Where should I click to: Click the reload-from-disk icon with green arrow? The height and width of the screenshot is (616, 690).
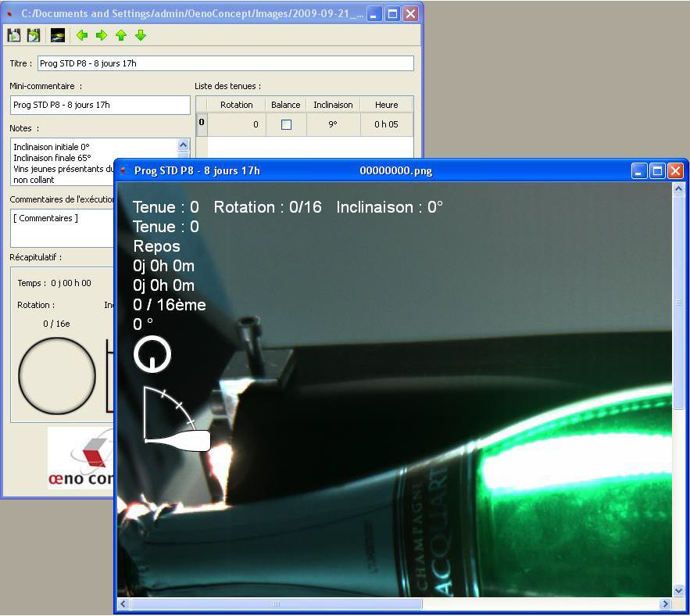click(x=34, y=35)
